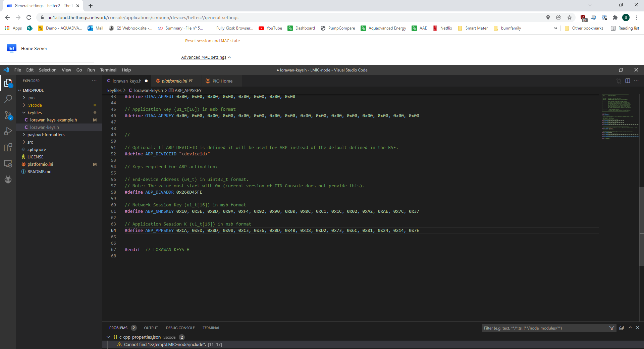This screenshot has width=644, height=349.
Task: Click location icon in Chrome address bar
Action: 548,17
